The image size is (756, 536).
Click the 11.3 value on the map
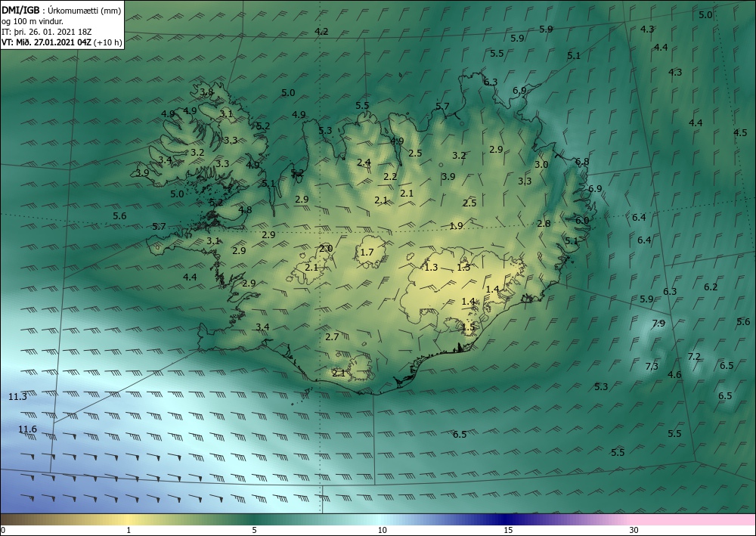tap(18, 397)
